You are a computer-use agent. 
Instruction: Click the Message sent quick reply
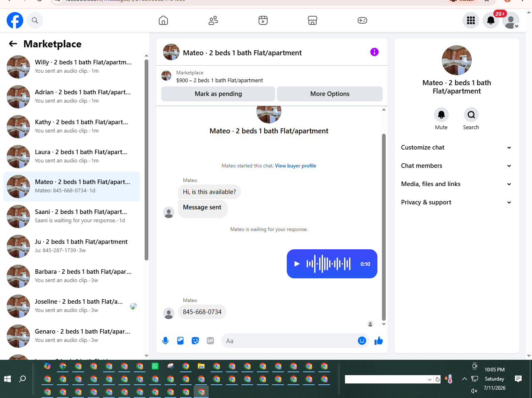coord(202,209)
